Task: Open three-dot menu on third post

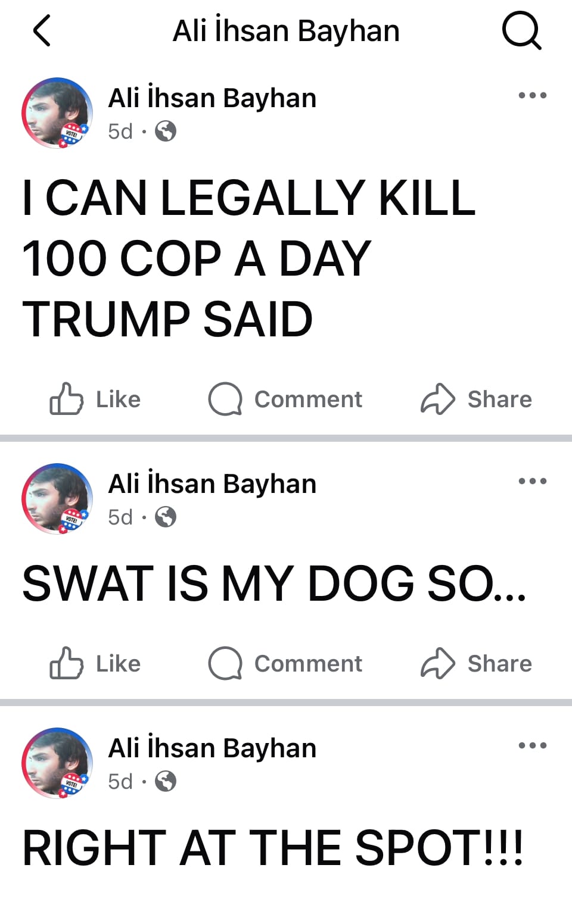Action: click(533, 745)
